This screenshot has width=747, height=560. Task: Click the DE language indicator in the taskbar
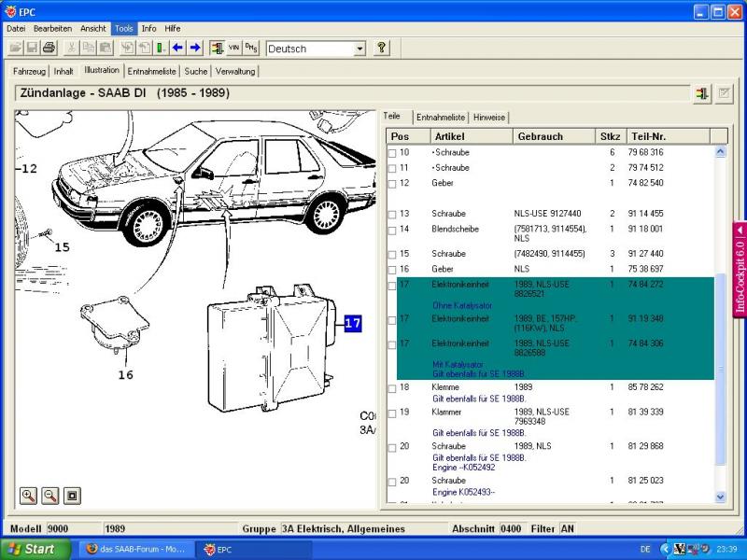point(645,549)
